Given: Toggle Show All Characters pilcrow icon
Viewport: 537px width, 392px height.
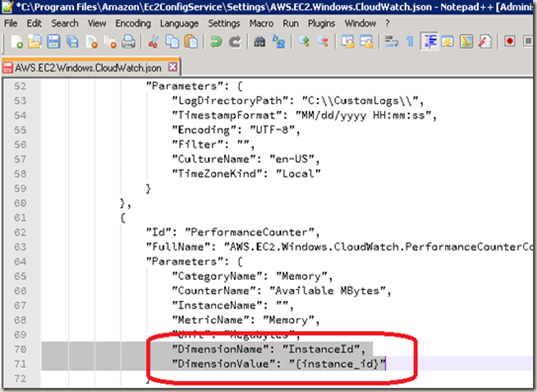Looking at the screenshot, I should click(410, 42).
